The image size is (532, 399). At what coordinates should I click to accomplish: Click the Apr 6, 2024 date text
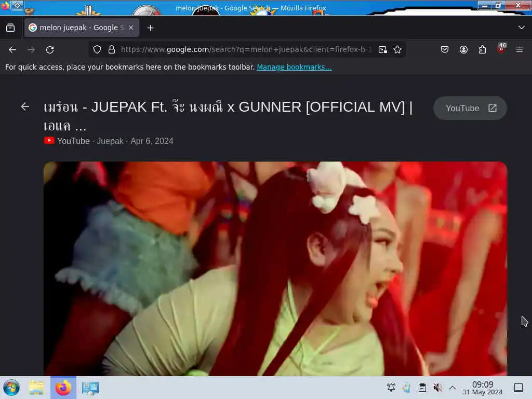tap(152, 141)
